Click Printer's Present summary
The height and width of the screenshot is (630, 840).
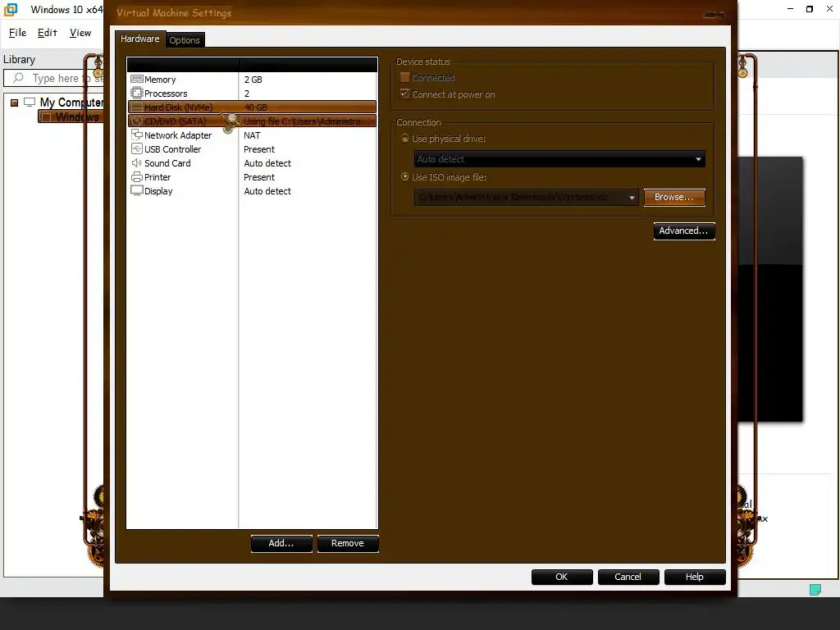coord(259,177)
